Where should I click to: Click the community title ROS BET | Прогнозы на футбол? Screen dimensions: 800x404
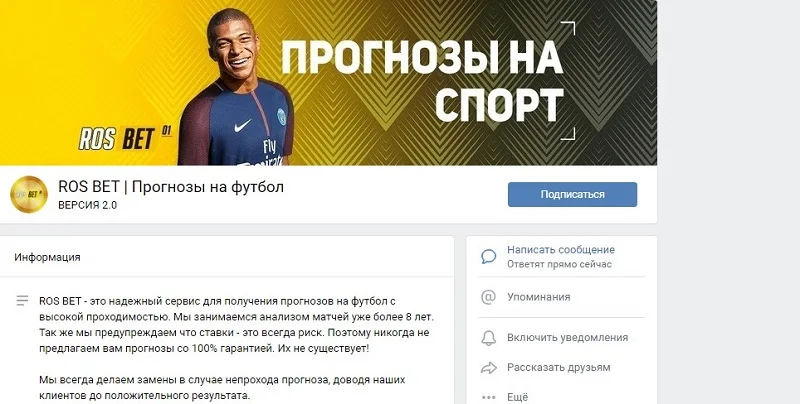tap(171, 187)
